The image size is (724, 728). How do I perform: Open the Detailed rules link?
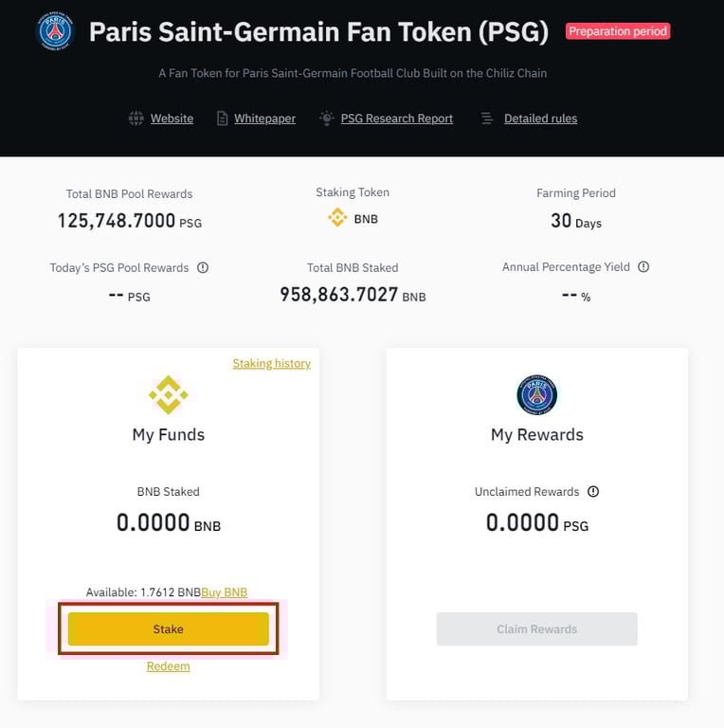[x=541, y=118]
